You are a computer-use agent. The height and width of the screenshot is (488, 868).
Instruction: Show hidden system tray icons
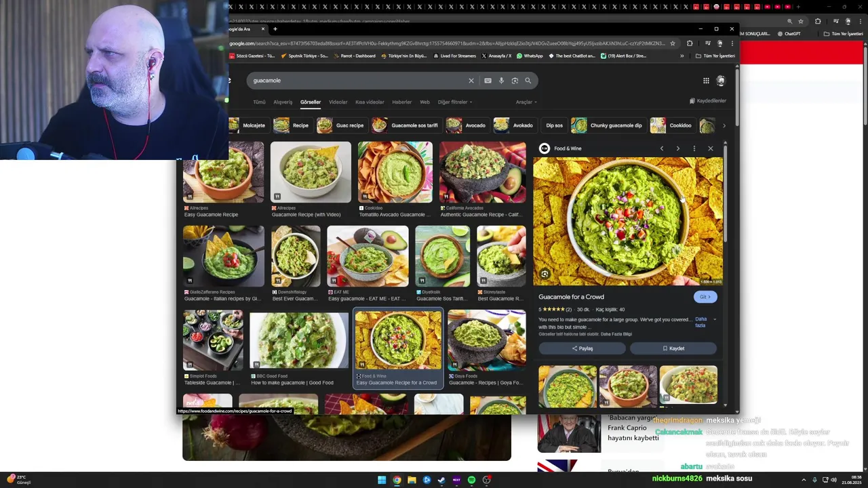[806, 480]
